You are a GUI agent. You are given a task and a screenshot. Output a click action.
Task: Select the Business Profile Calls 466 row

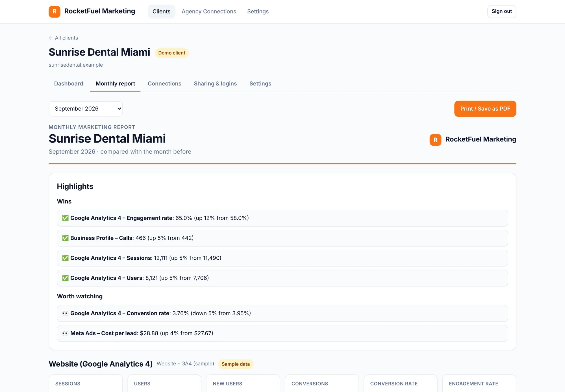tap(282, 238)
